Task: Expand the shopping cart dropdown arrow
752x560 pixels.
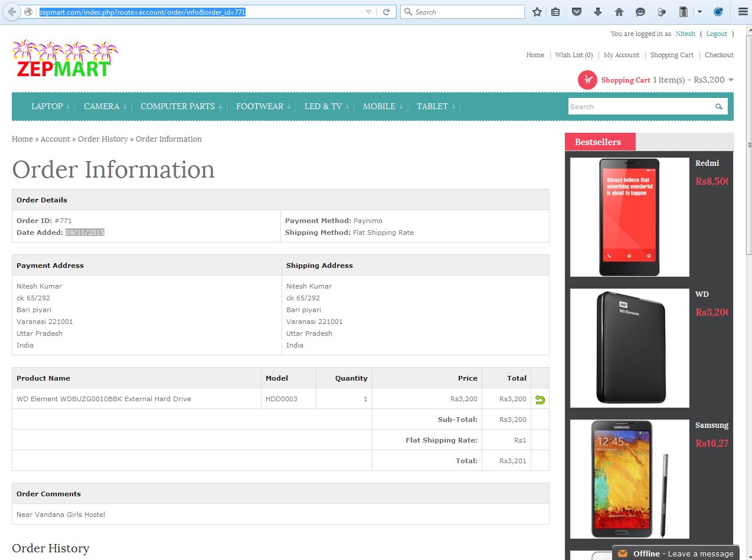Action: [x=731, y=80]
